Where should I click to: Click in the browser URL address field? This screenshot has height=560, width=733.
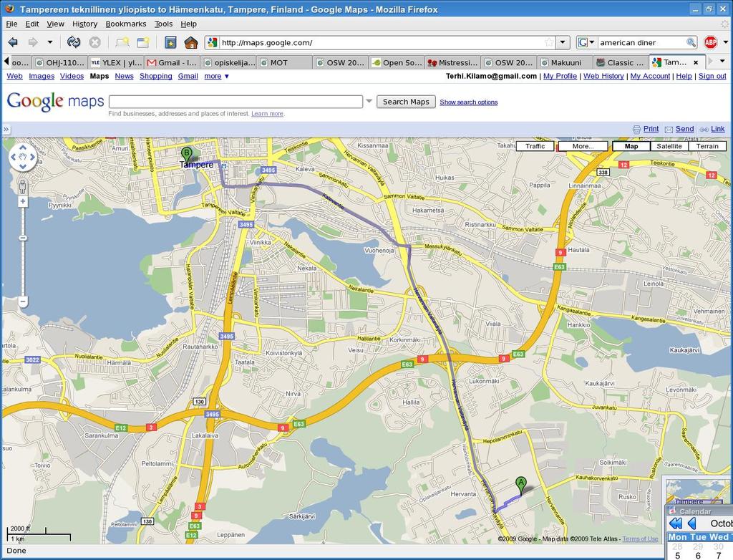pos(382,42)
